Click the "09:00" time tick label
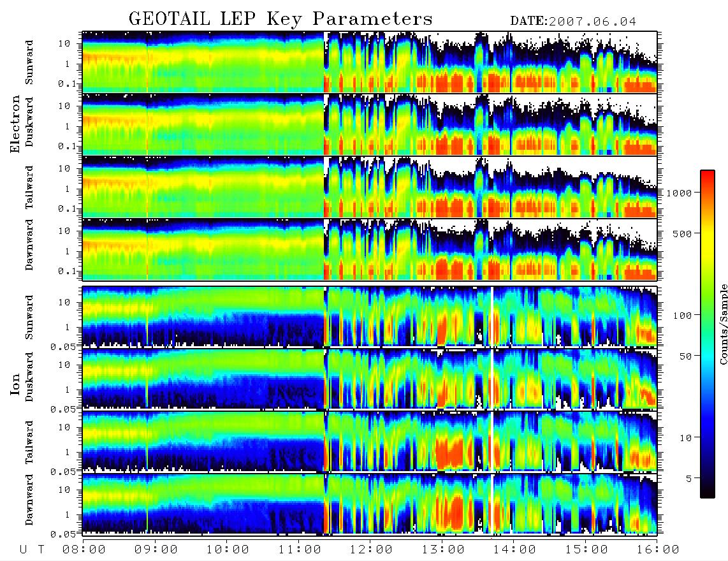This screenshot has height=561, width=728. 156,550
